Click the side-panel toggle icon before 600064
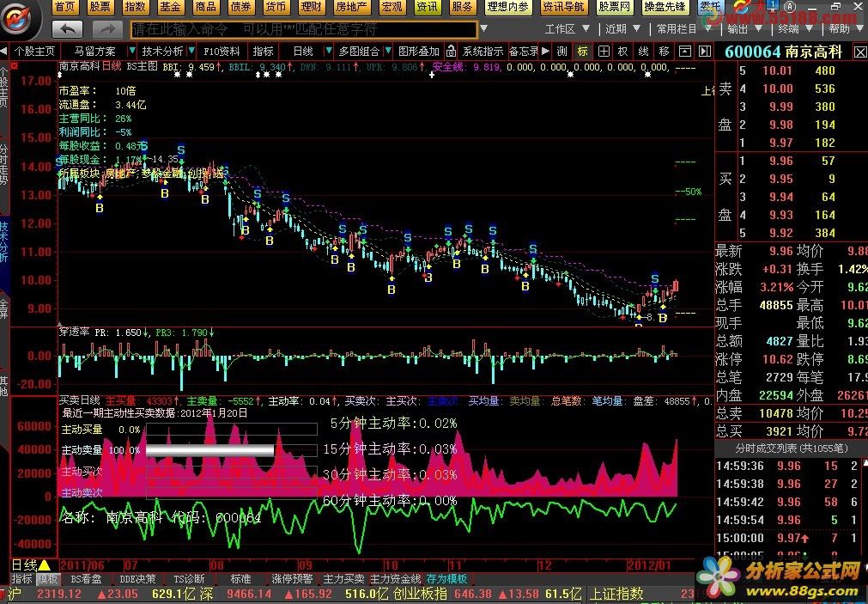 (x=705, y=52)
